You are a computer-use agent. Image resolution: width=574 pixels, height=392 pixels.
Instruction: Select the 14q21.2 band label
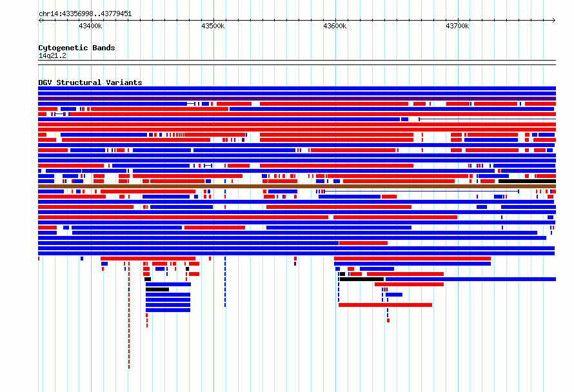pos(52,55)
